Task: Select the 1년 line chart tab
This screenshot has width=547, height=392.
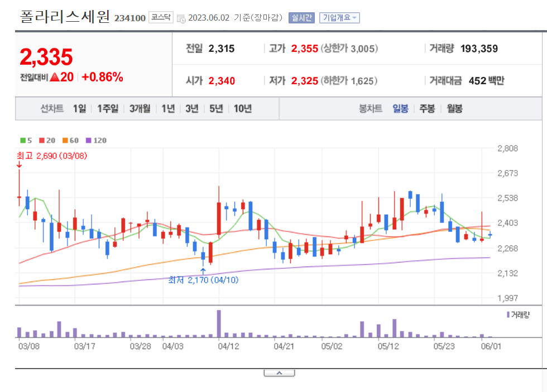Action: point(168,109)
